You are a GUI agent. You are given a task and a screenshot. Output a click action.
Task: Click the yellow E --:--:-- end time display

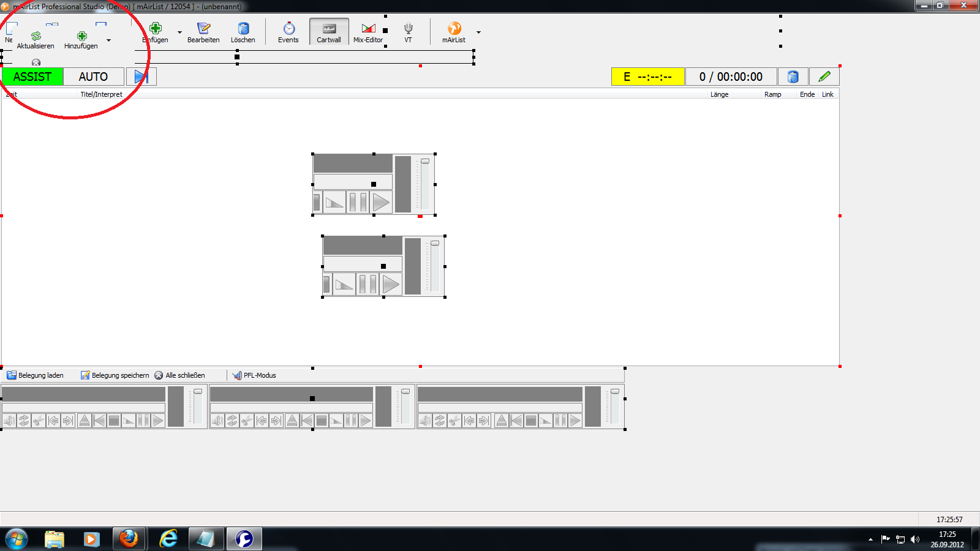(x=648, y=77)
